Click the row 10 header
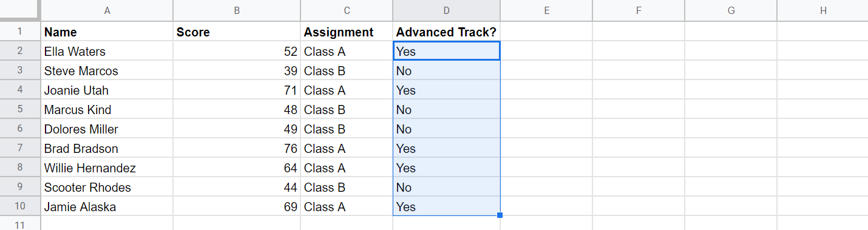 19,207
